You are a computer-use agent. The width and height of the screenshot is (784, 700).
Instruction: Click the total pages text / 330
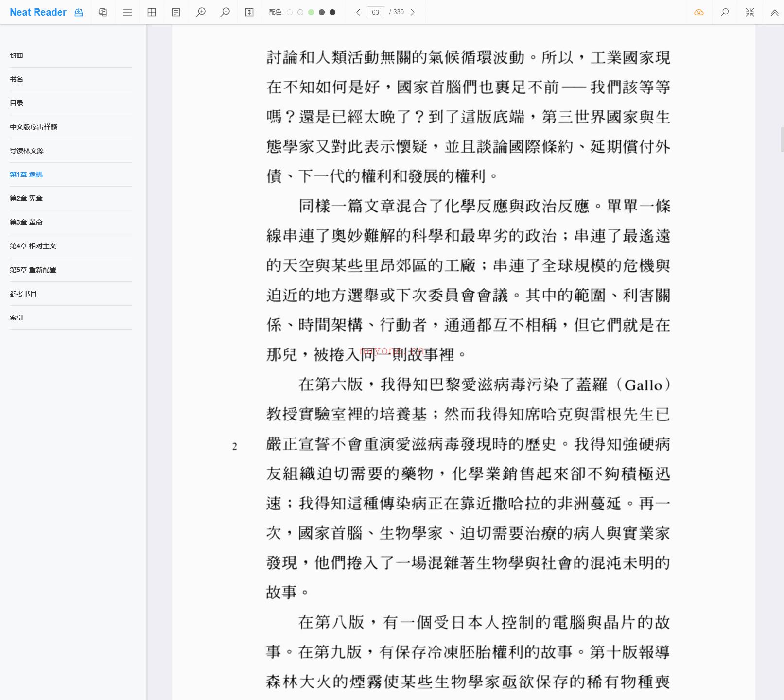397,12
